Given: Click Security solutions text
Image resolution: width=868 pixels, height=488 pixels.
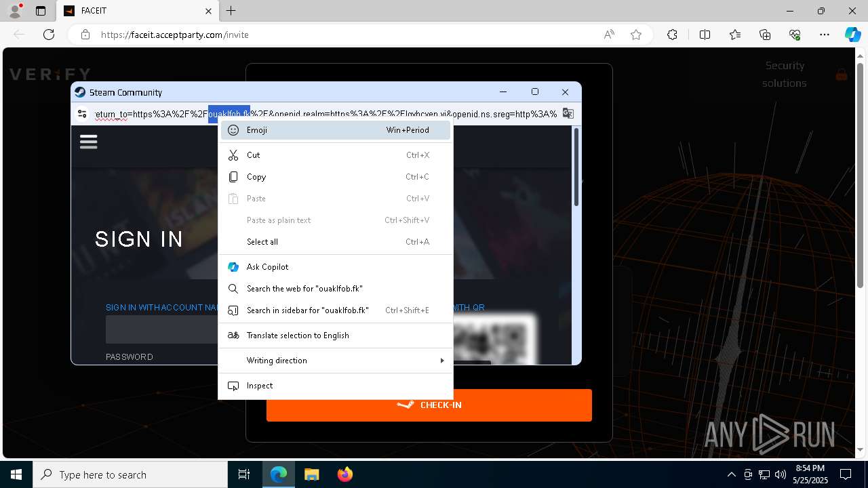Looking at the screenshot, I should [785, 75].
